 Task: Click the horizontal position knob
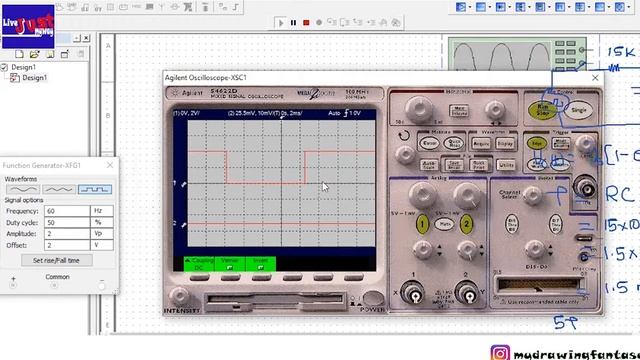(x=495, y=109)
